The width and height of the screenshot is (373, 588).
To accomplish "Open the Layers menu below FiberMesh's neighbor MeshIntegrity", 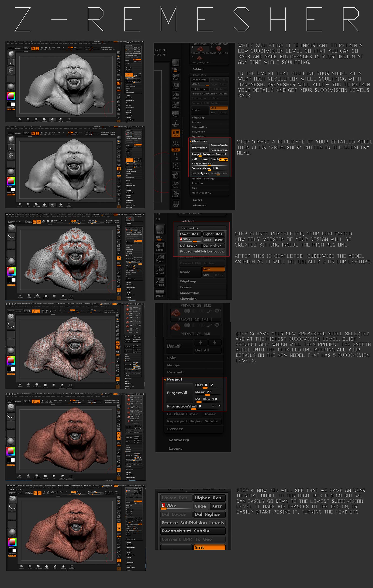I will (x=197, y=200).
